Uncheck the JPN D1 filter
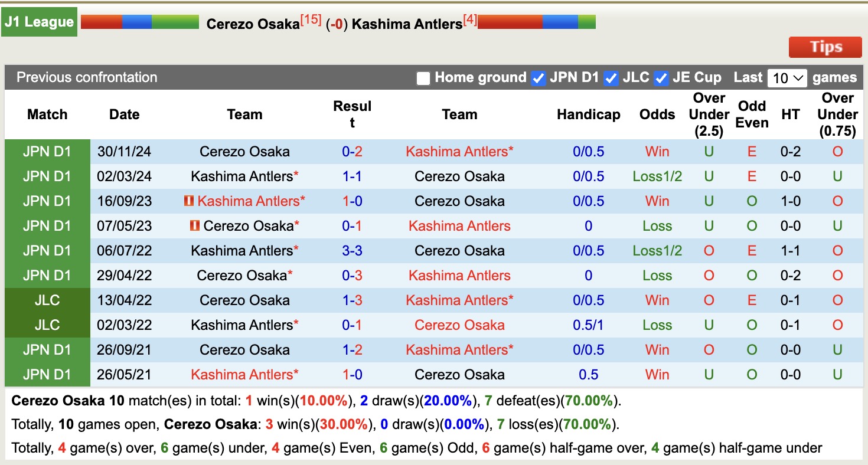This screenshot has width=868, height=465. point(538,77)
